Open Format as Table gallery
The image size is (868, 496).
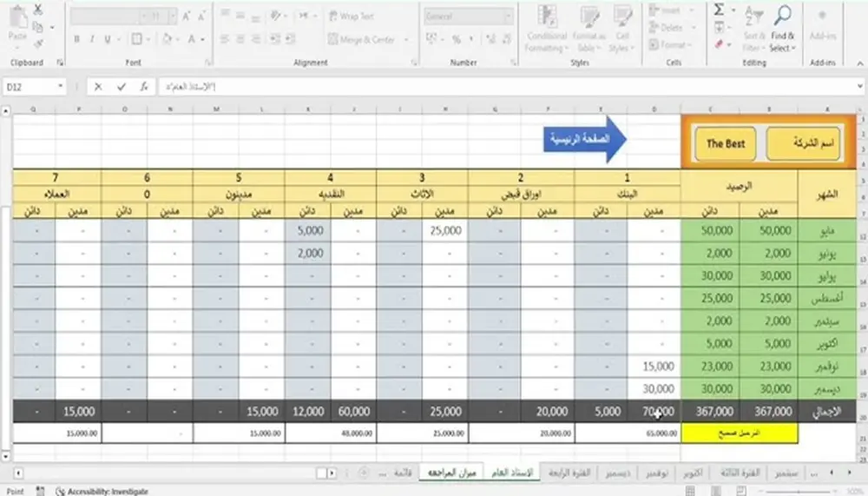click(589, 29)
